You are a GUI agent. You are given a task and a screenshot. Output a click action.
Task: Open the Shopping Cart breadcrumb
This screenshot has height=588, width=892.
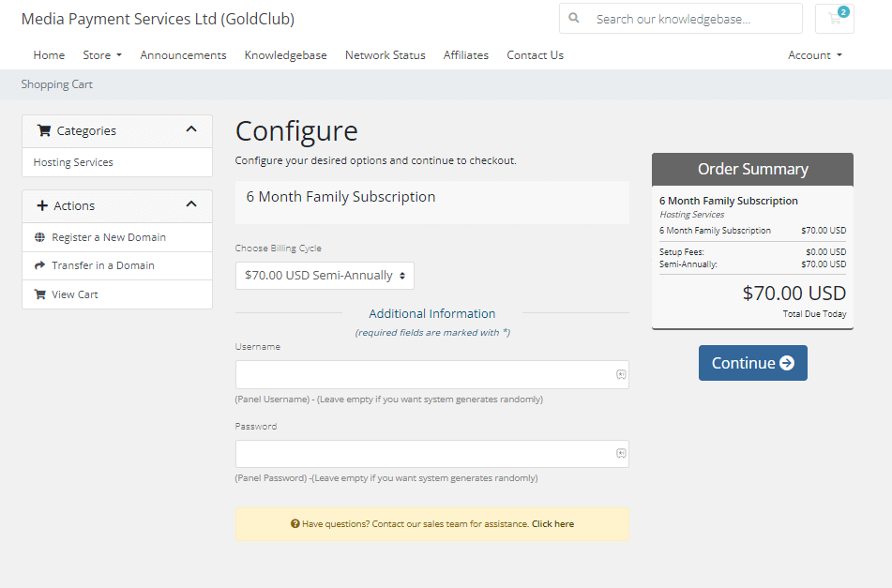pos(57,84)
